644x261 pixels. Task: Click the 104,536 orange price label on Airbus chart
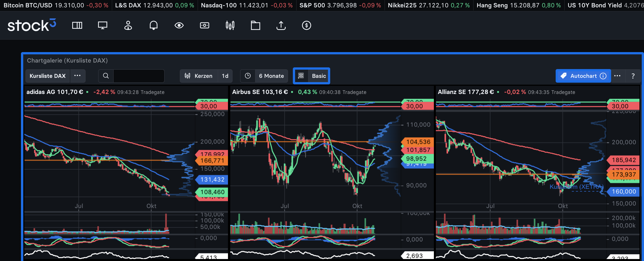click(418, 142)
